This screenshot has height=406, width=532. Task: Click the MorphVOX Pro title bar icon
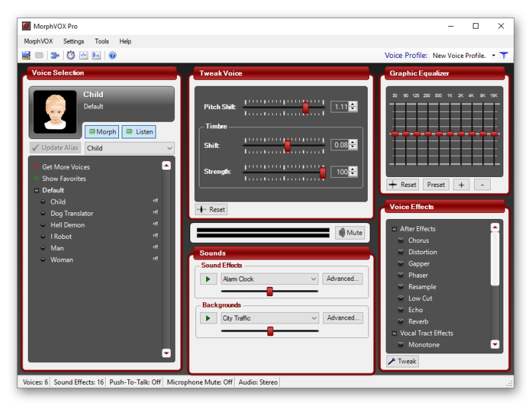coord(26,26)
